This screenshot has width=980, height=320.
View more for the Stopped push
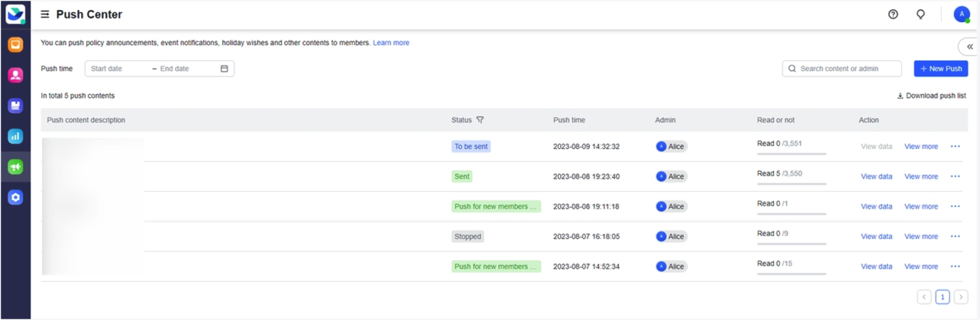tap(921, 237)
